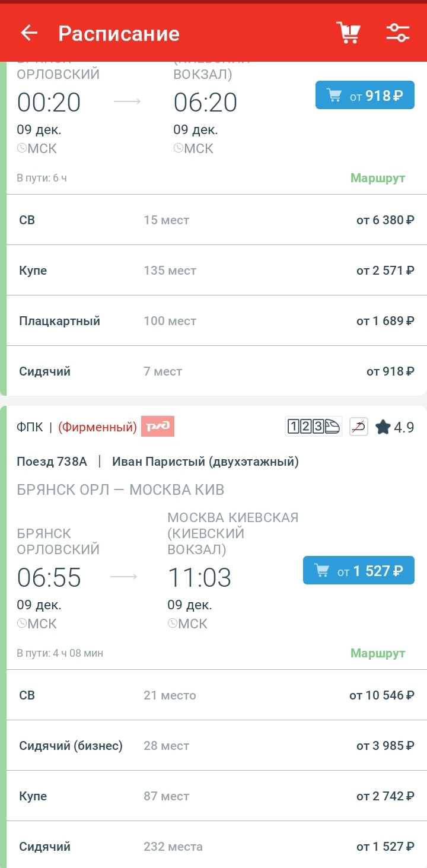Tap the star rating 4.9
The height and width of the screenshot is (868, 427).
pyautogui.click(x=395, y=427)
